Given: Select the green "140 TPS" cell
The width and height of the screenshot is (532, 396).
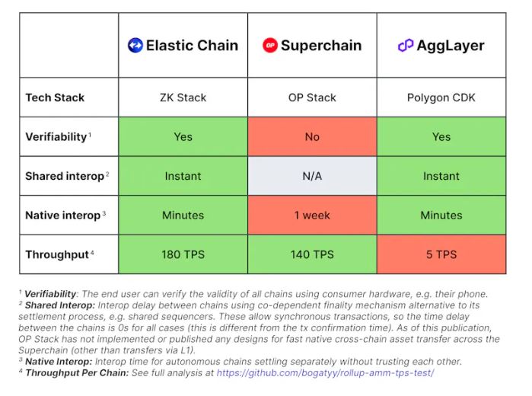Looking at the screenshot, I should click(x=312, y=254).
